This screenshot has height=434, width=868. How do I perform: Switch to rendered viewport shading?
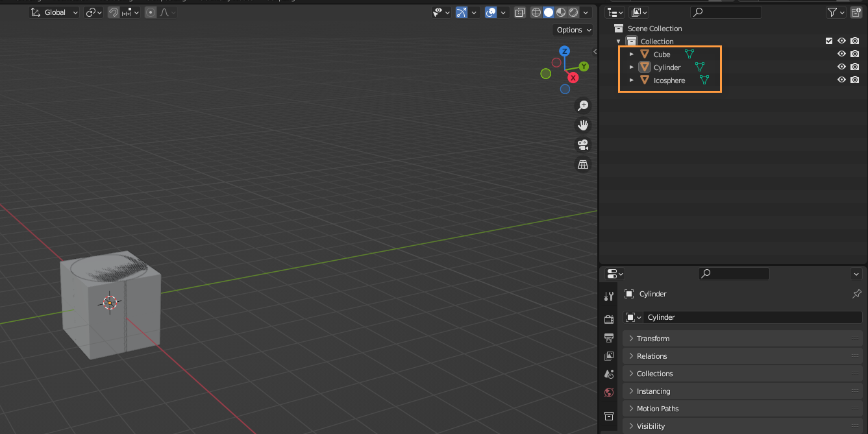tap(574, 12)
